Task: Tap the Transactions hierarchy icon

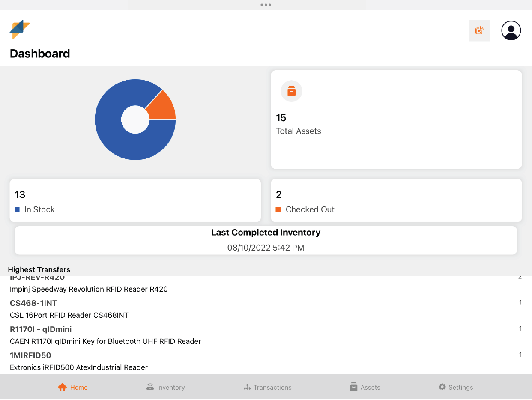Action: click(x=247, y=387)
